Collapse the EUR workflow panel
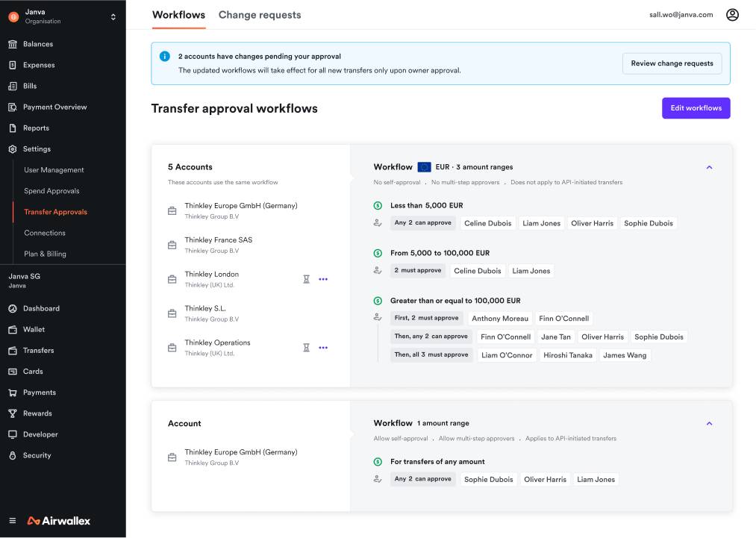The image size is (756, 538). [709, 166]
